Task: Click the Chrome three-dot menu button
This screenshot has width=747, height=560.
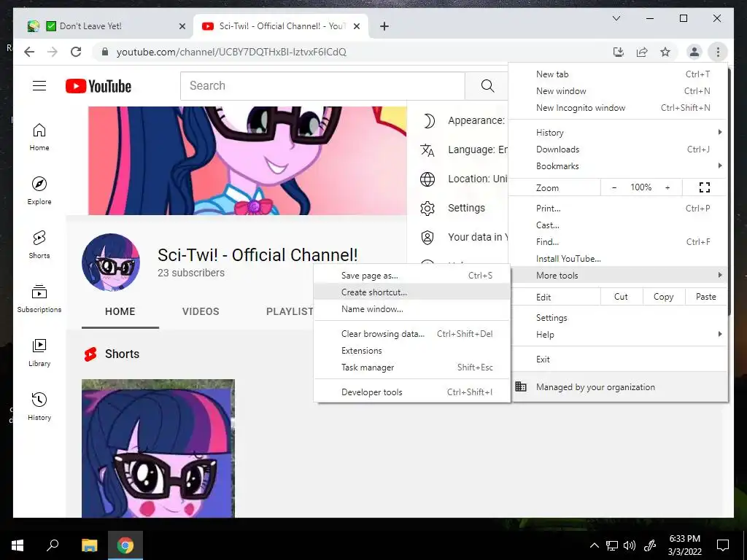Action: coord(718,52)
